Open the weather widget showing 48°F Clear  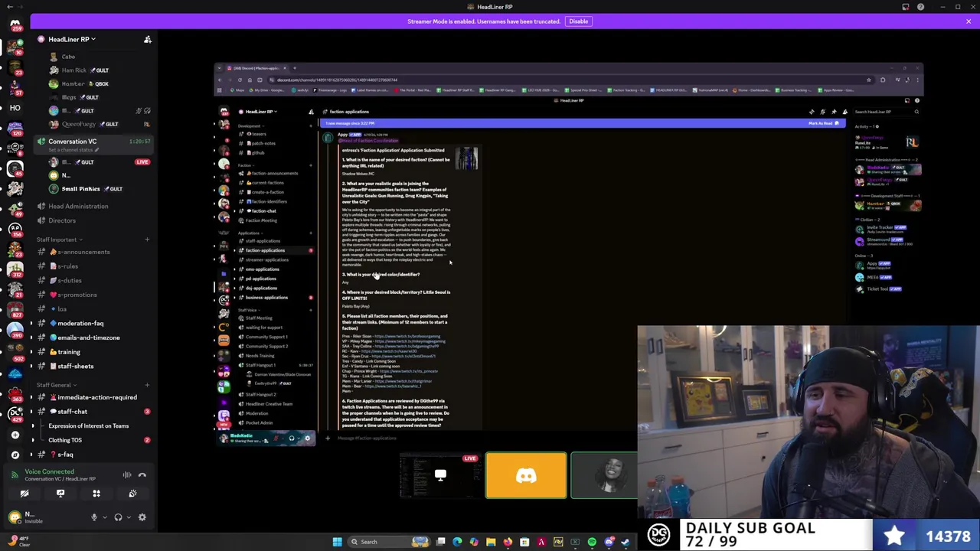coord(19,541)
